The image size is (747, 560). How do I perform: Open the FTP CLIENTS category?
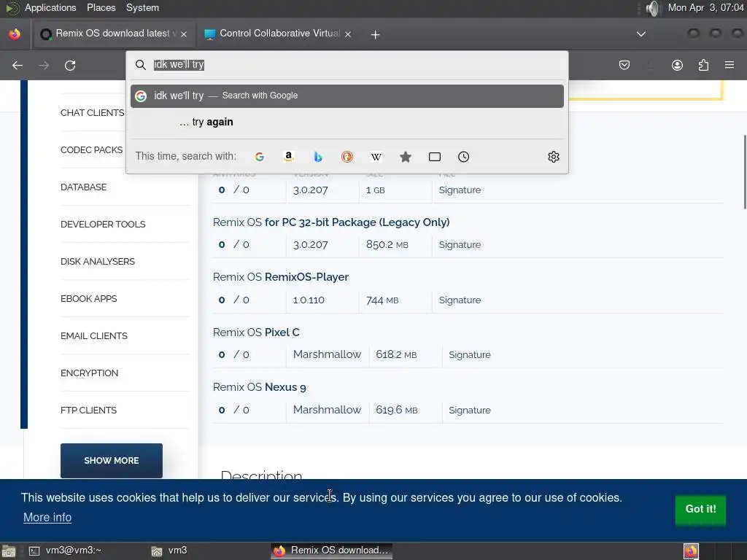pyautogui.click(x=88, y=410)
